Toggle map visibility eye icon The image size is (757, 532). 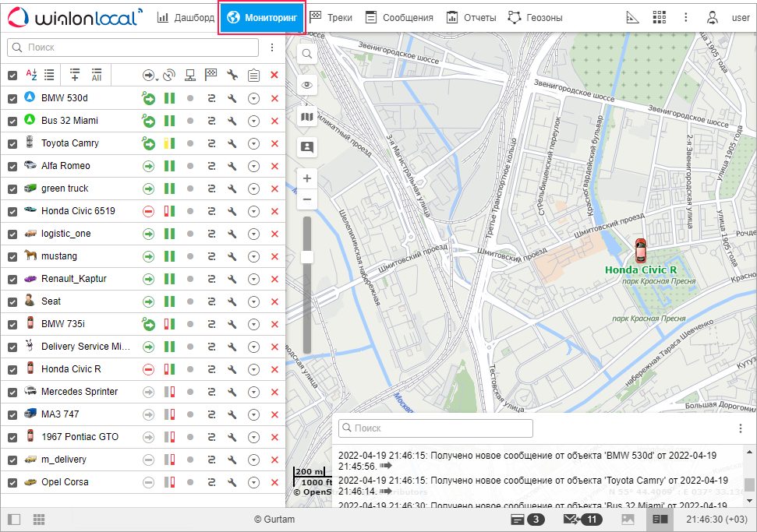307,85
